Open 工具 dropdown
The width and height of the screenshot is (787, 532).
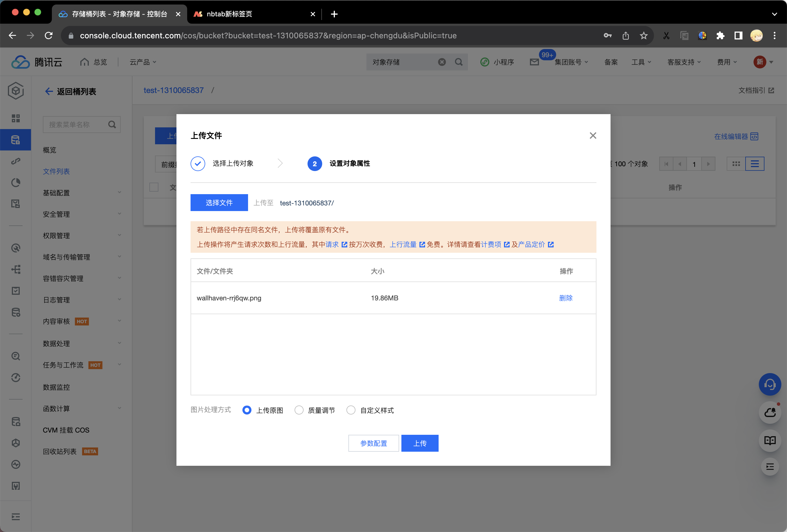point(641,62)
